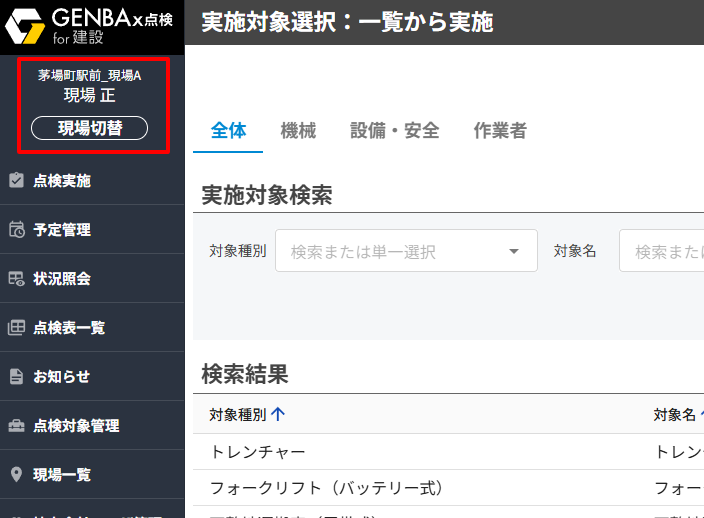This screenshot has height=518, width=704.
Task: Select the 作業者 tab
Action: (x=500, y=131)
